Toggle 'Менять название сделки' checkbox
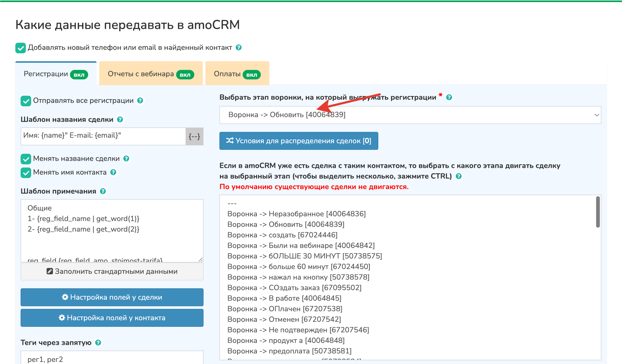 click(26, 159)
